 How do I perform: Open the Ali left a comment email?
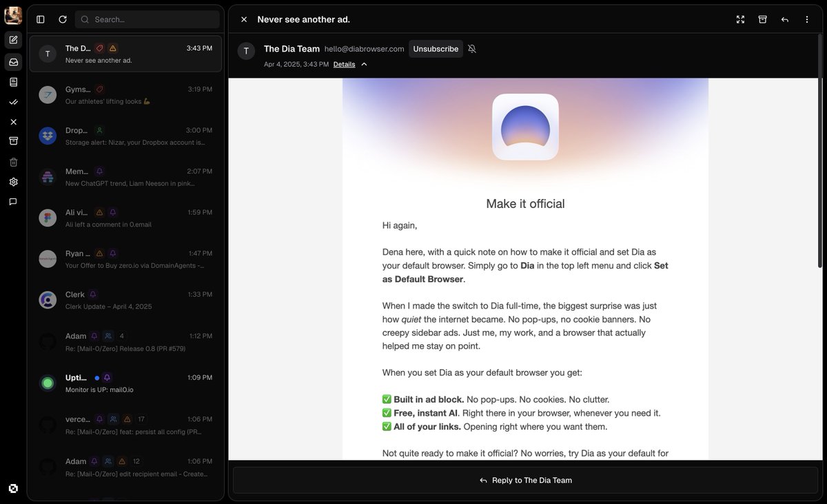click(125, 218)
